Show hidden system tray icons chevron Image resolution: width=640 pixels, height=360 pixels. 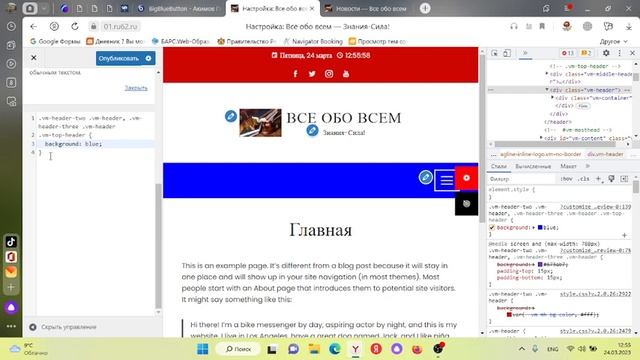(522, 349)
